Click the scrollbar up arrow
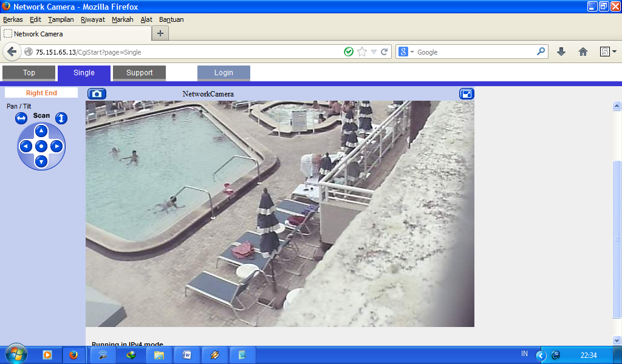 pos(617,106)
